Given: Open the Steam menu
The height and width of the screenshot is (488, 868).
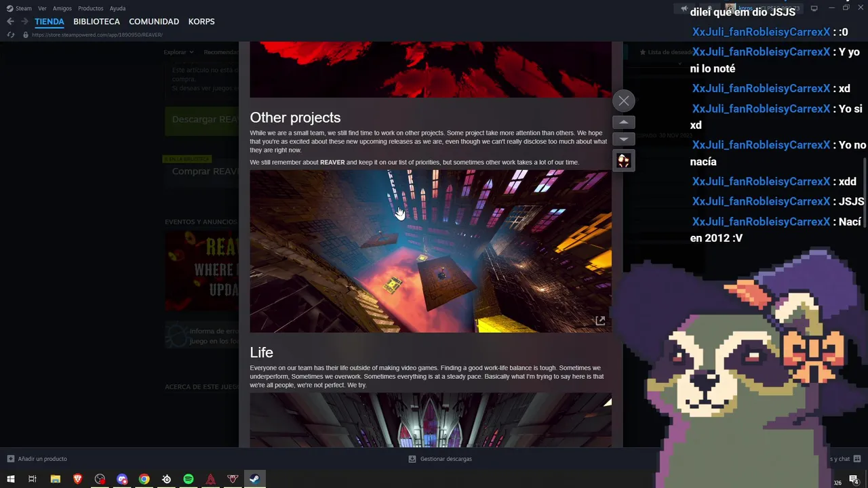Looking at the screenshot, I should (19, 8).
